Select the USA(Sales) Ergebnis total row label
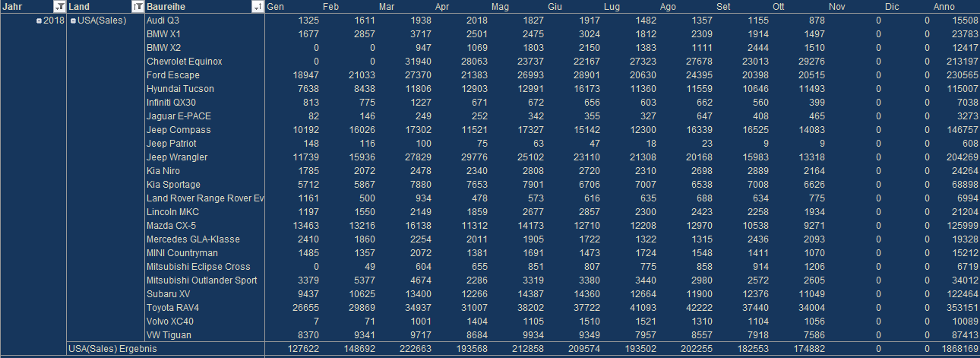Image resolution: width=980 pixels, height=358 pixels. pyautogui.click(x=112, y=349)
